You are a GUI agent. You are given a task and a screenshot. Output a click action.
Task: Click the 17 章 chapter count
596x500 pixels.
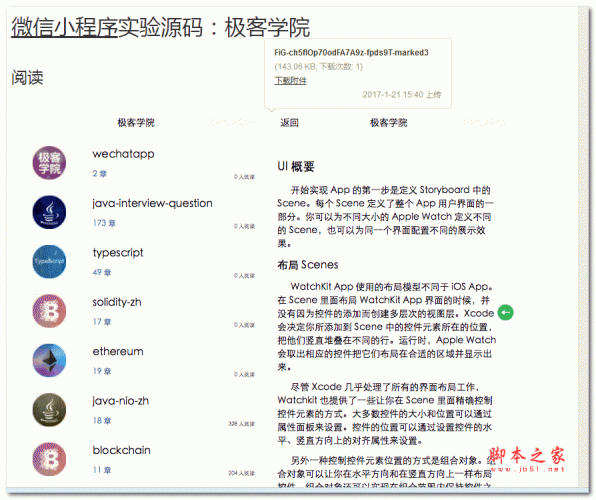102,322
